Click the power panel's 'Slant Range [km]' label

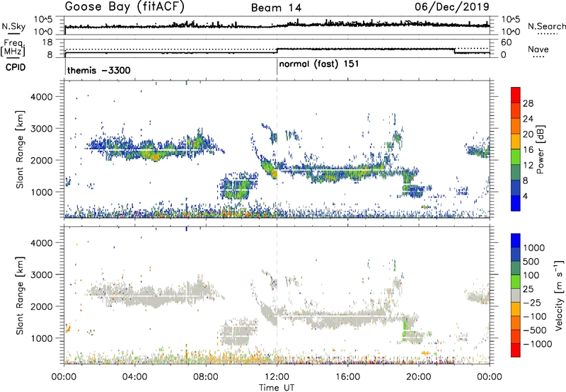tap(20, 149)
